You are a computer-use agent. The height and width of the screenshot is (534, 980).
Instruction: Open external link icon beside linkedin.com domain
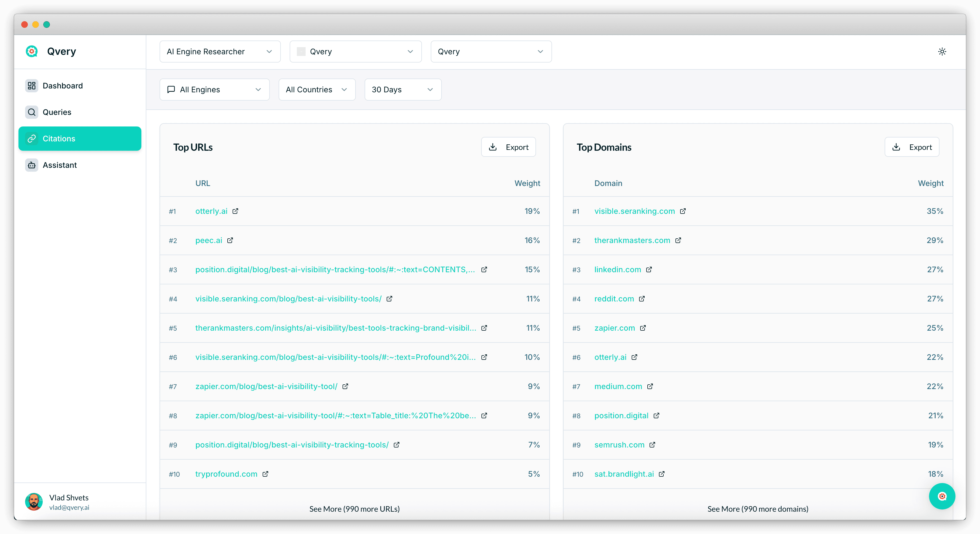point(649,269)
